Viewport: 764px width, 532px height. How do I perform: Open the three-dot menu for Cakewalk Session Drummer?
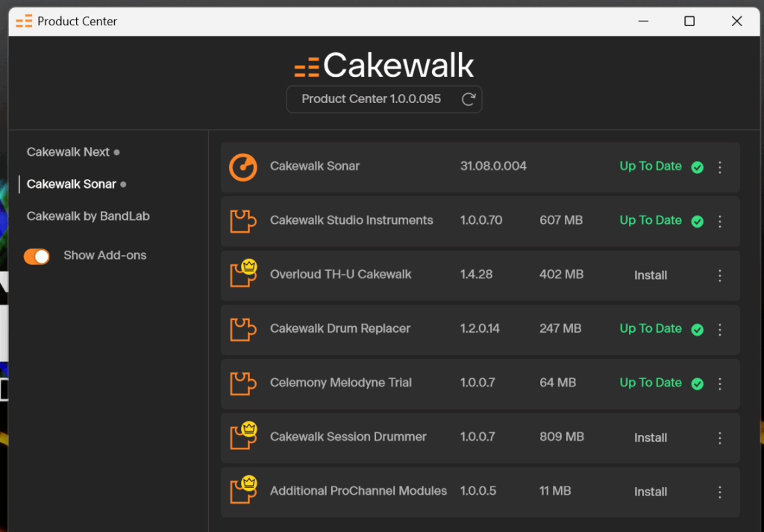tap(720, 437)
